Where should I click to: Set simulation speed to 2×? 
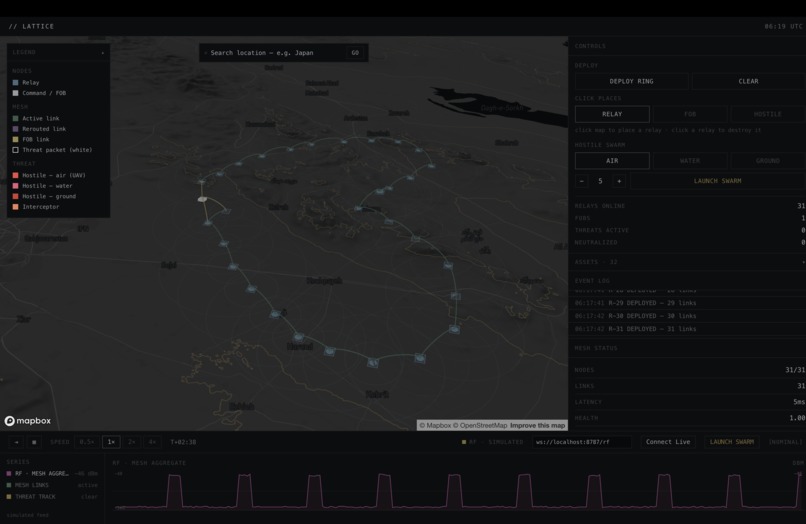coord(132,442)
